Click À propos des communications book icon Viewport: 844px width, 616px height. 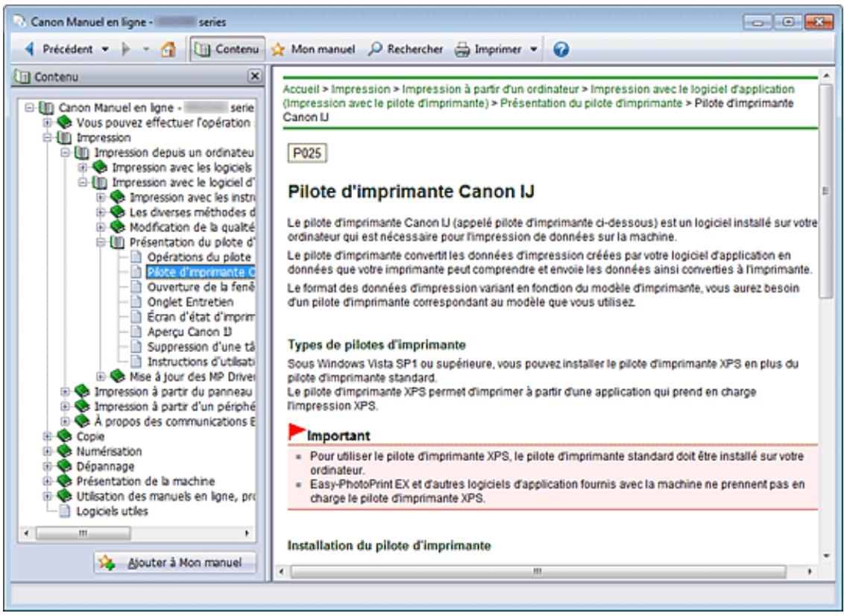tap(82, 421)
